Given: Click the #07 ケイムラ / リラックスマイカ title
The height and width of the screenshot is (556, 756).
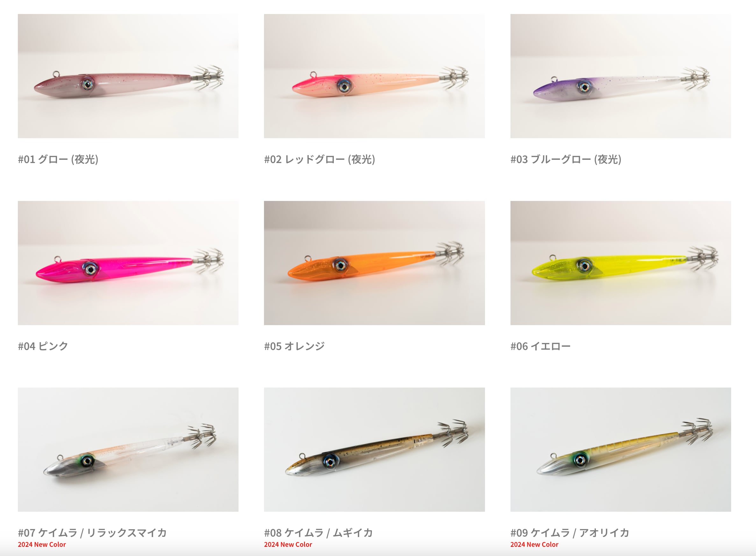Looking at the screenshot, I should 92,532.
